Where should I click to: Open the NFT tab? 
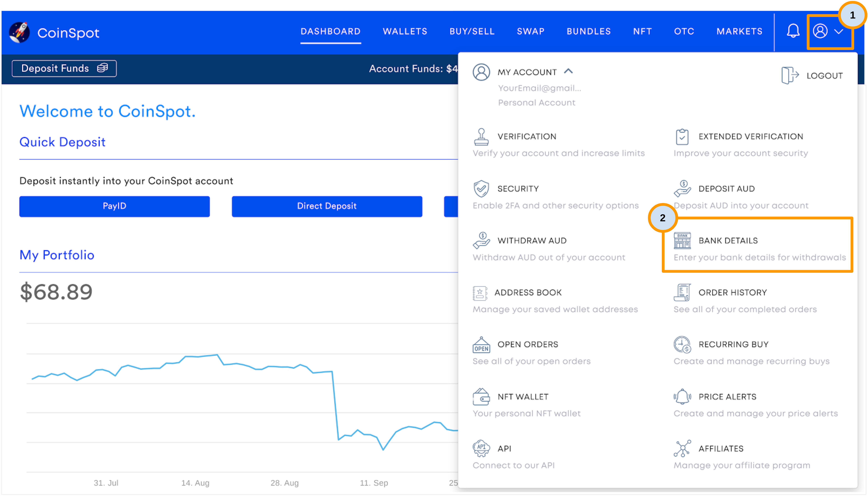(642, 31)
